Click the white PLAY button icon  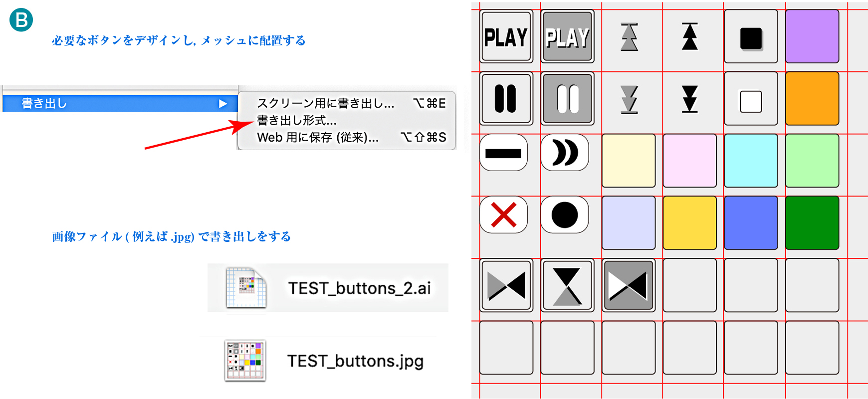click(506, 37)
